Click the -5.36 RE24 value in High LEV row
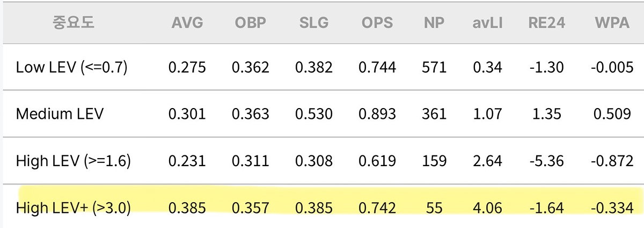This screenshot has height=228, width=644. click(545, 161)
